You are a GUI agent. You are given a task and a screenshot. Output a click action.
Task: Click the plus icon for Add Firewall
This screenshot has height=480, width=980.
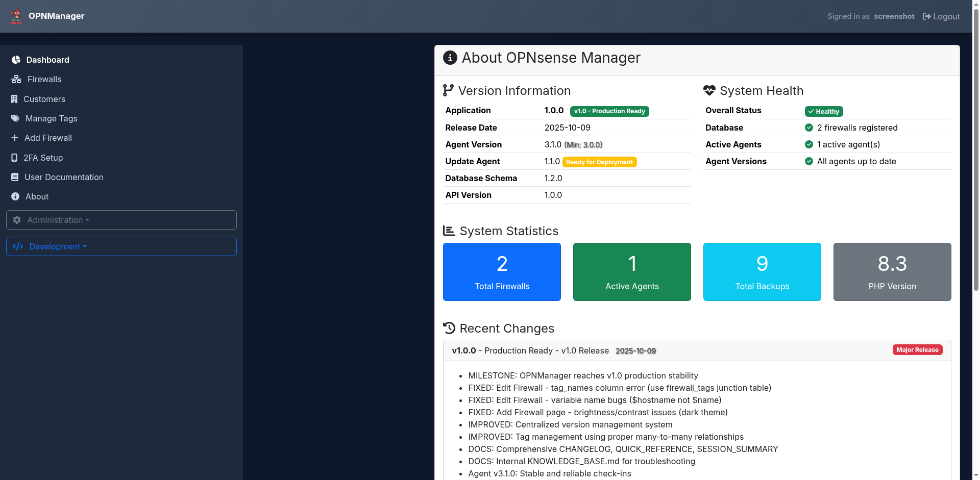click(x=15, y=138)
